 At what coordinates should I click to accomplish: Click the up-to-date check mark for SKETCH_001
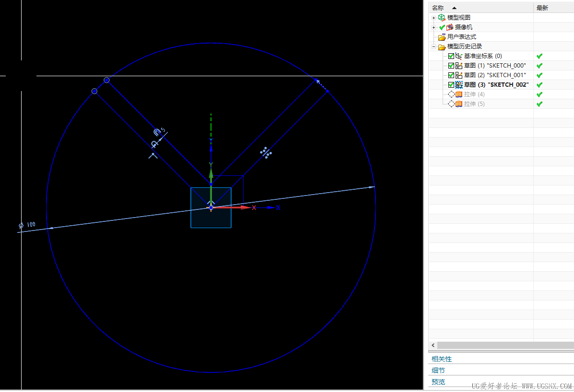point(539,75)
